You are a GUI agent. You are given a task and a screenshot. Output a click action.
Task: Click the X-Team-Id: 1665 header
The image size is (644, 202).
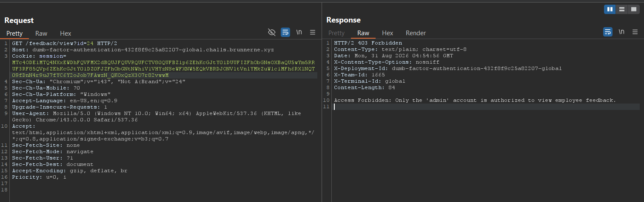coord(359,75)
